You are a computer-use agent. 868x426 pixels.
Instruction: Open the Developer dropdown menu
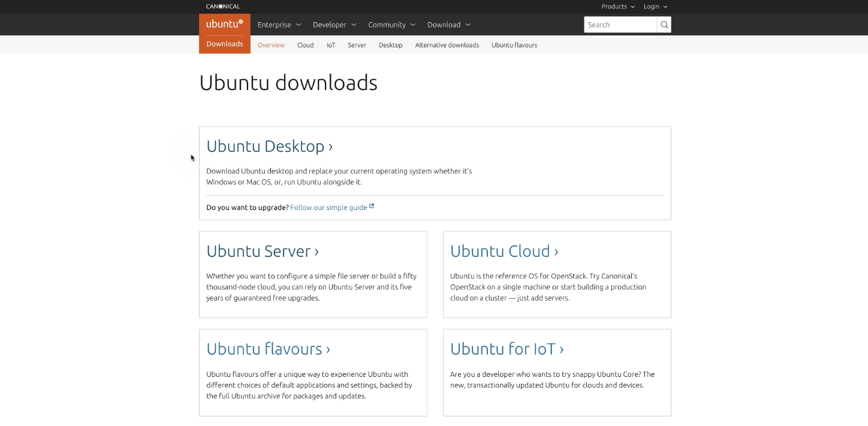334,25
